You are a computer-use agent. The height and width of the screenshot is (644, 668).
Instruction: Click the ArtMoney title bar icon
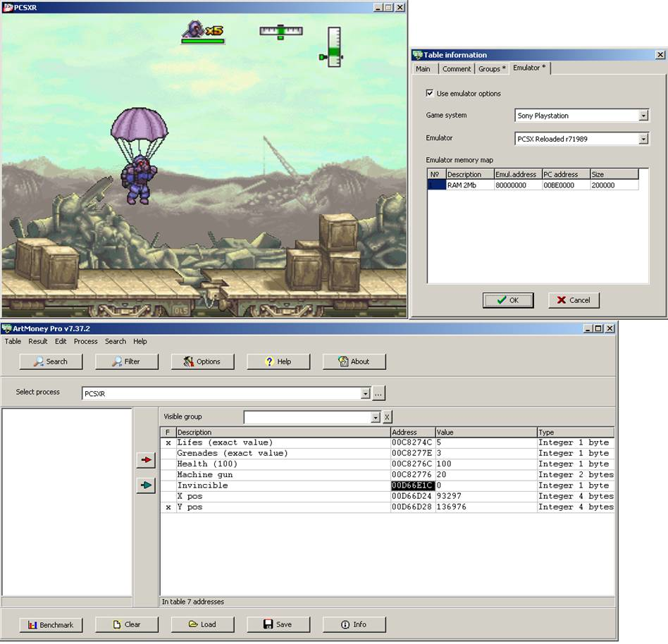pyautogui.click(x=7, y=328)
